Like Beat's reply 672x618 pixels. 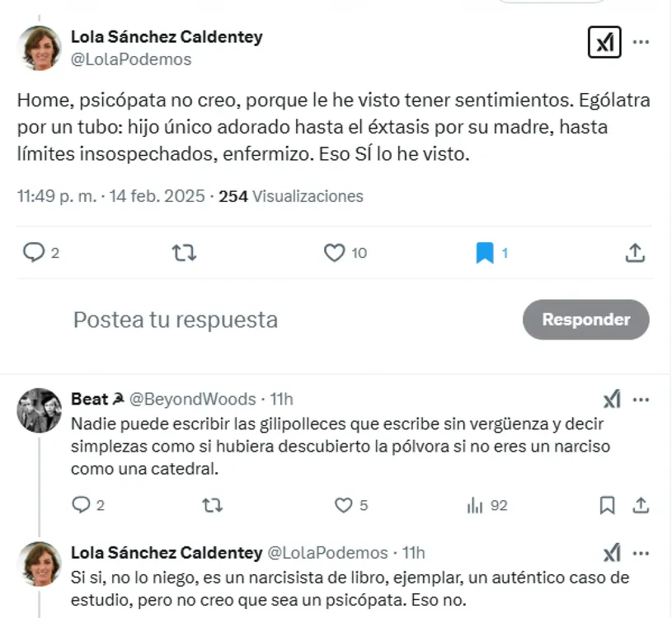click(344, 505)
